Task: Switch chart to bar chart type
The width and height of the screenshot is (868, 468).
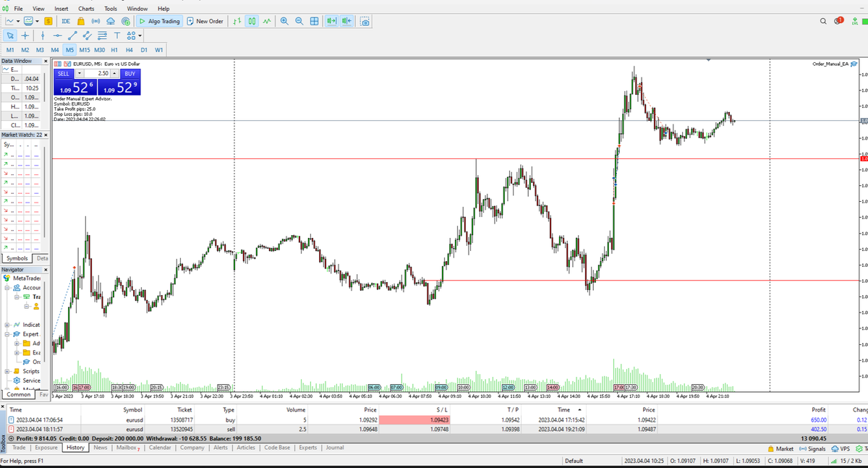Action: coord(237,21)
